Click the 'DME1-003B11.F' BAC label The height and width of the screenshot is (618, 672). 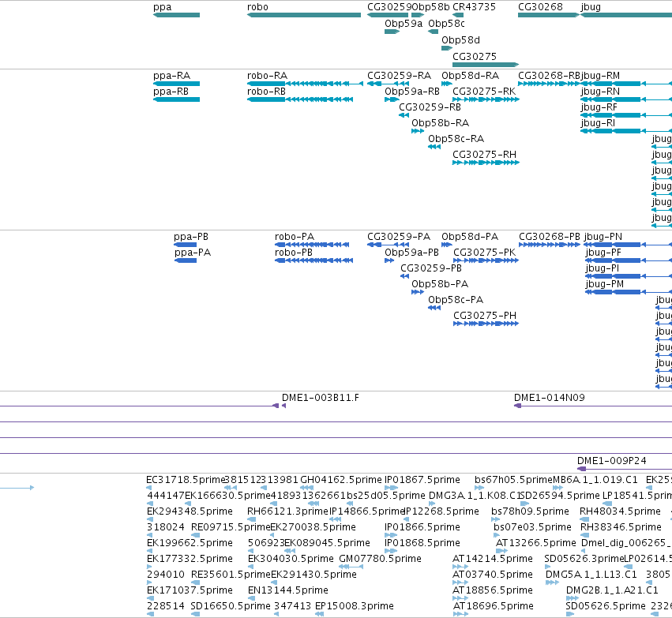coord(320,398)
